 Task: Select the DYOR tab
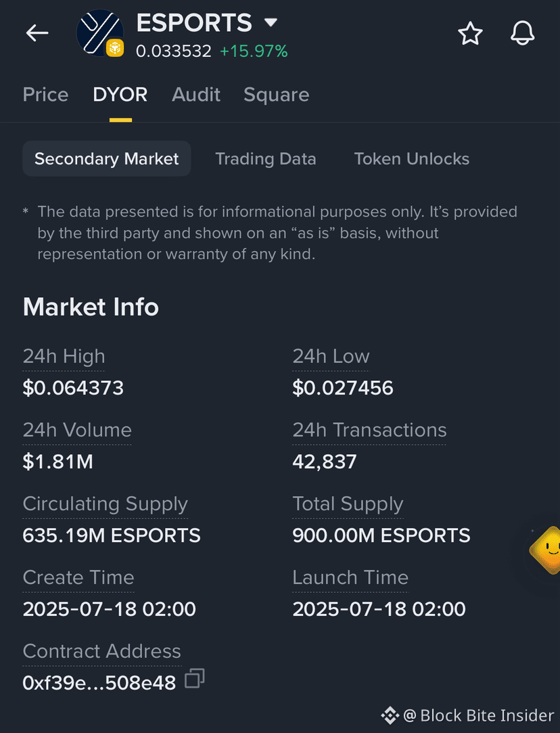[120, 95]
